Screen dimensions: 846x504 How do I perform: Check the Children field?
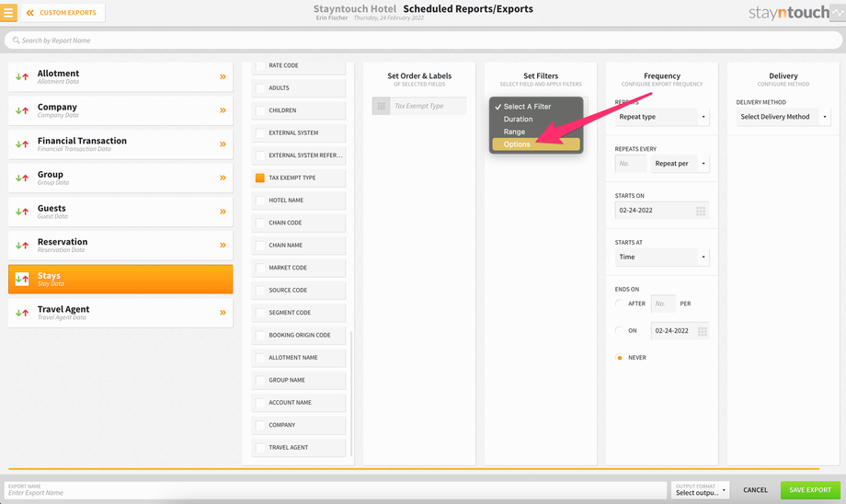pos(260,110)
